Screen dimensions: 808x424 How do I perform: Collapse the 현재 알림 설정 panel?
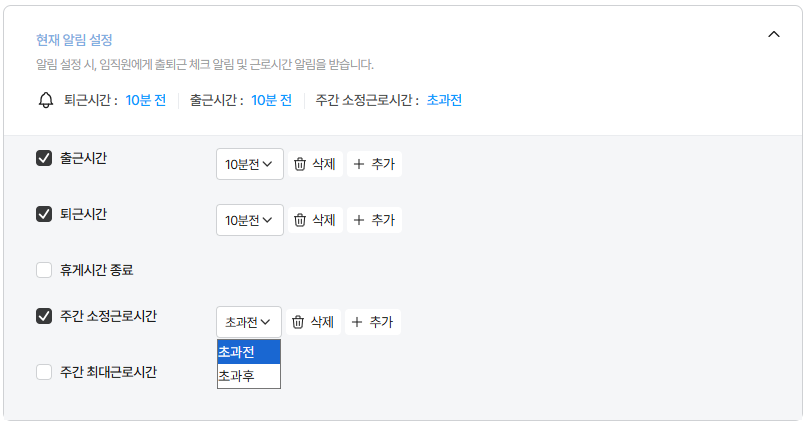point(773,34)
